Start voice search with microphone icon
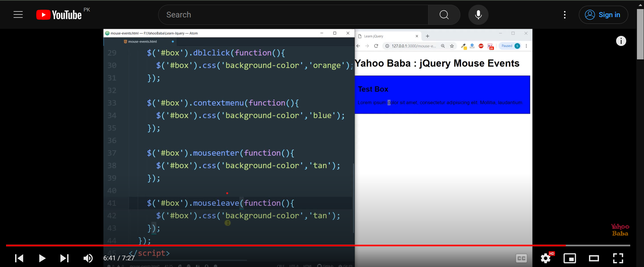 point(478,15)
